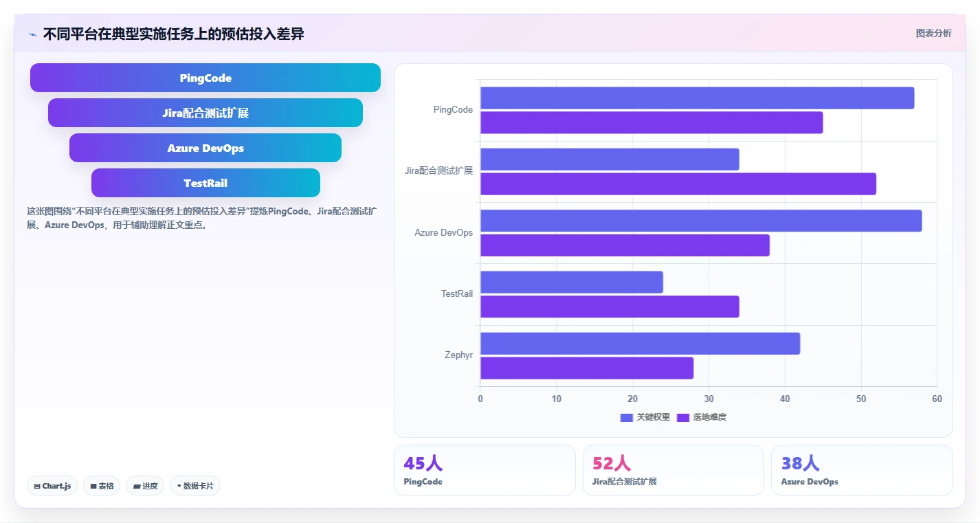Select the Chart.js tag

coord(53,486)
